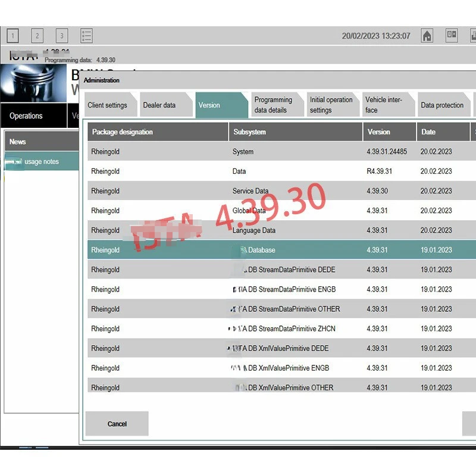Open Initial operation settings tab
The image size is (476, 476).
tap(333, 105)
